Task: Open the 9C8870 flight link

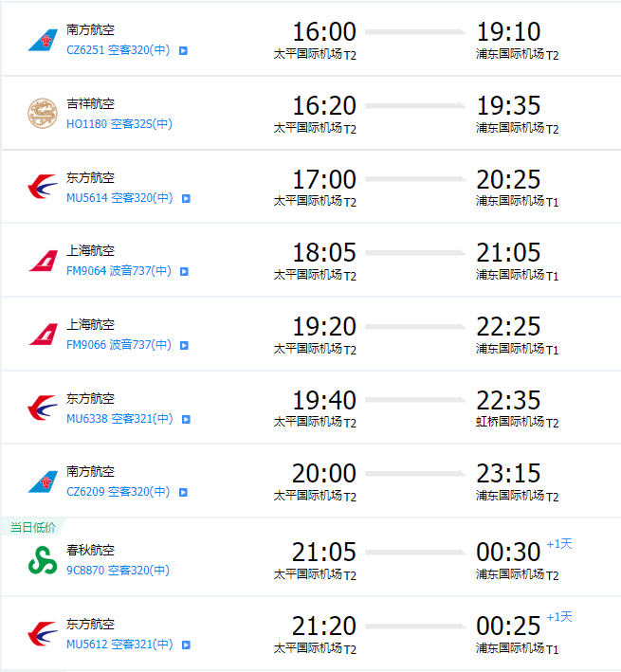Action: point(84,571)
